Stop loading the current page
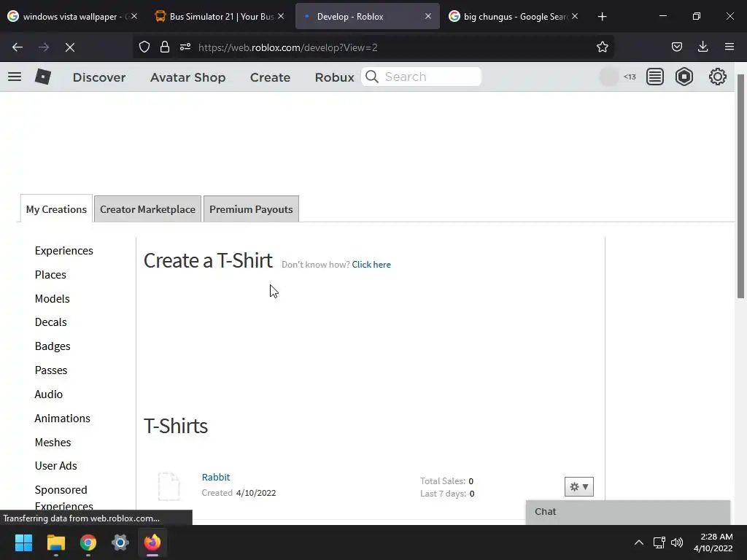Image resolution: width=747 pixels, height=560 pixels. click(x=70, y=47)
